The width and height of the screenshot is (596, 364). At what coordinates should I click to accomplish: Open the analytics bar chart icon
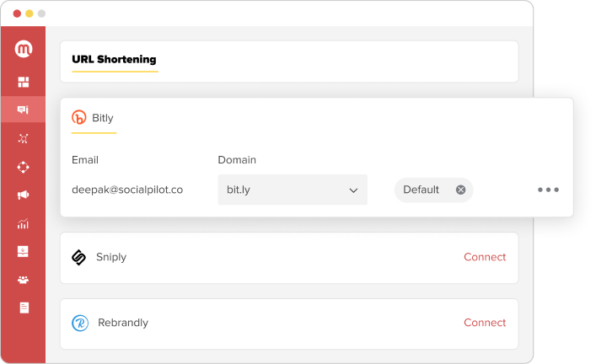click(24, 224)
